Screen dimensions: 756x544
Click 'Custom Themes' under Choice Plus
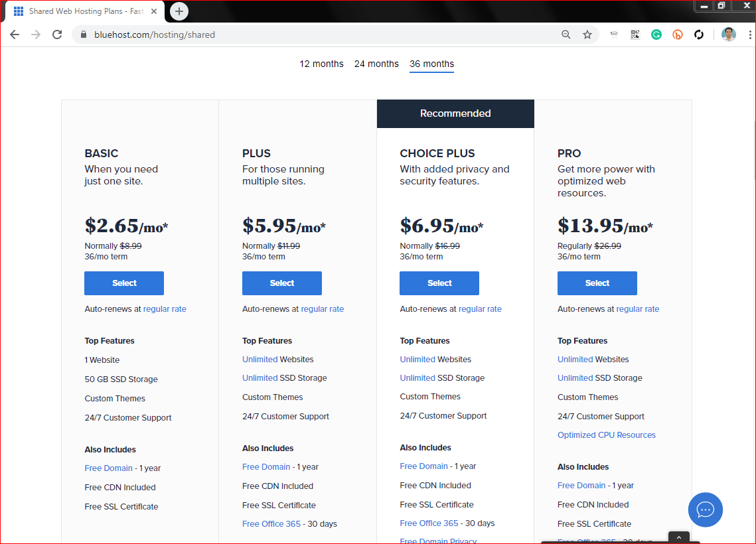[x=430, y=397]
